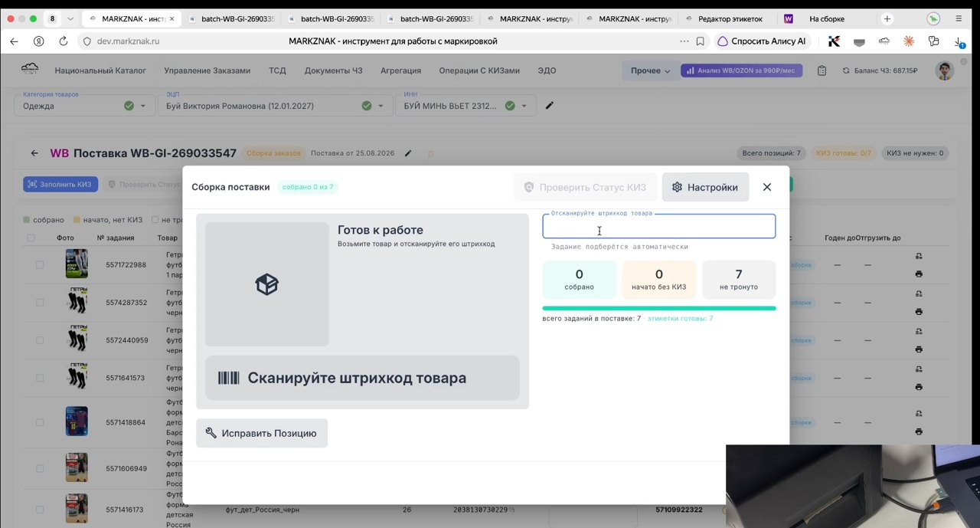Open a new browser tab with plus
This screenshot has height=528, width=980.
tap(887, 18)
